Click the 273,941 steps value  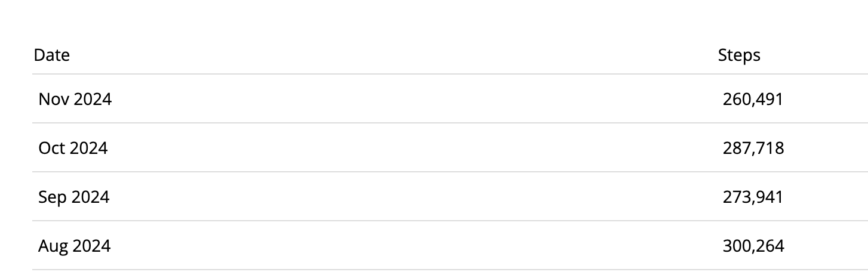coord(752,197)
